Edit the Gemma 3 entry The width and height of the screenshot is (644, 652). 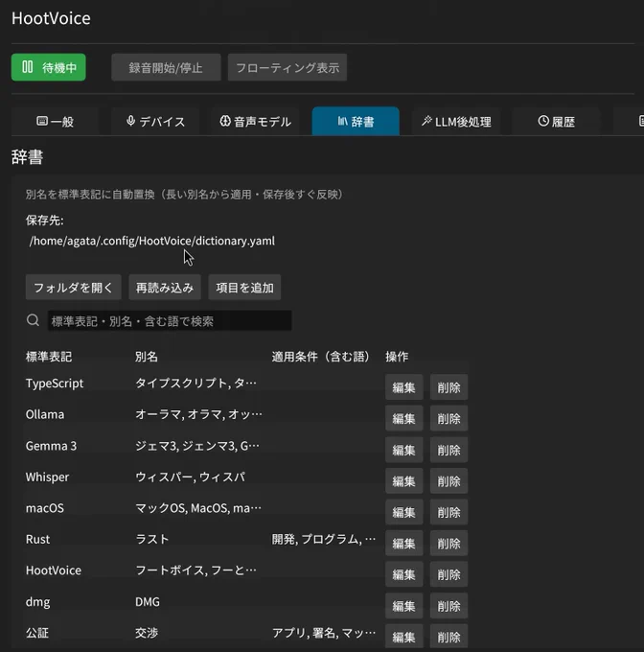click(x=403, y=450)
